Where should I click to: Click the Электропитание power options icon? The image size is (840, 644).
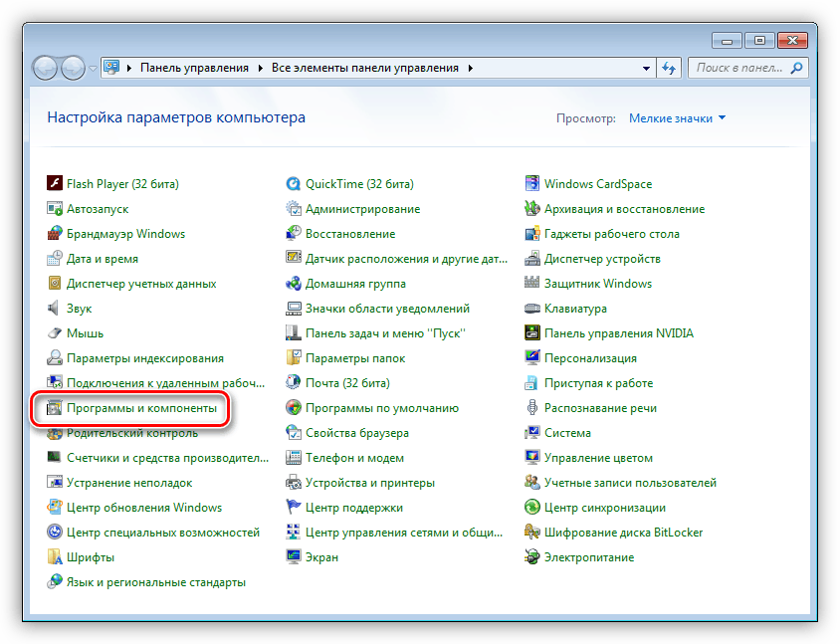click(531, 557)
